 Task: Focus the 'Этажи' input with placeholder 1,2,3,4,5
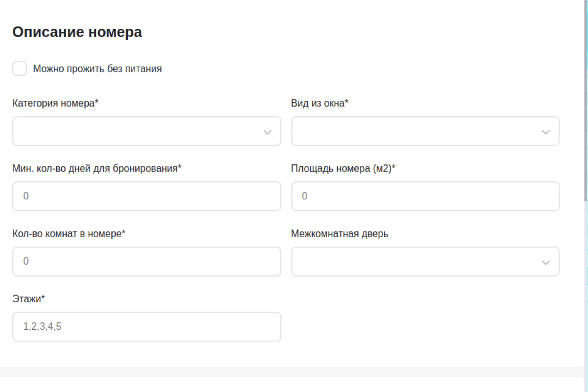pos(147,327)
